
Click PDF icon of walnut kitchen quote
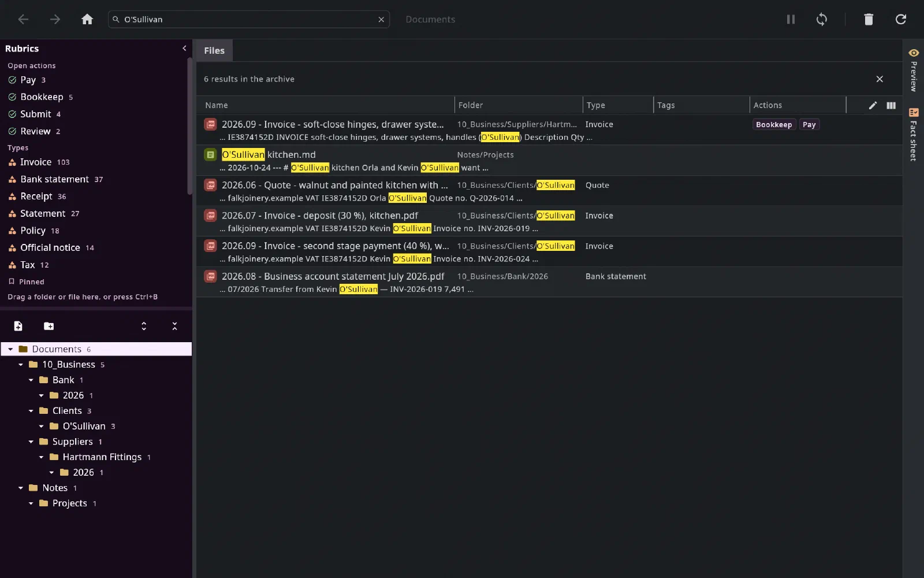(211, 186)
